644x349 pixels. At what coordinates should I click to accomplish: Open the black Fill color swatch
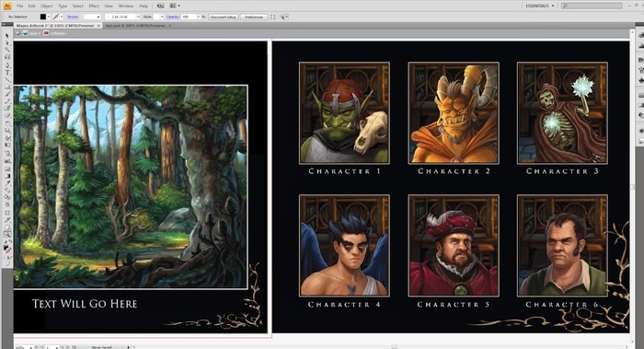42,17
